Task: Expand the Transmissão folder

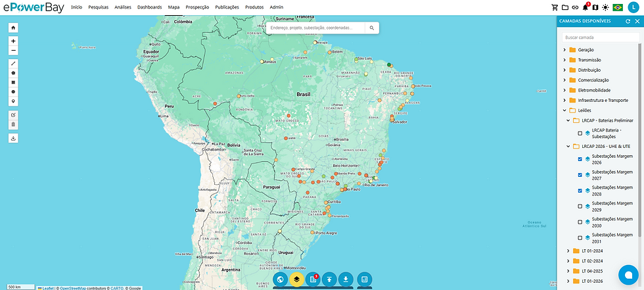Action: pos(564,60)
